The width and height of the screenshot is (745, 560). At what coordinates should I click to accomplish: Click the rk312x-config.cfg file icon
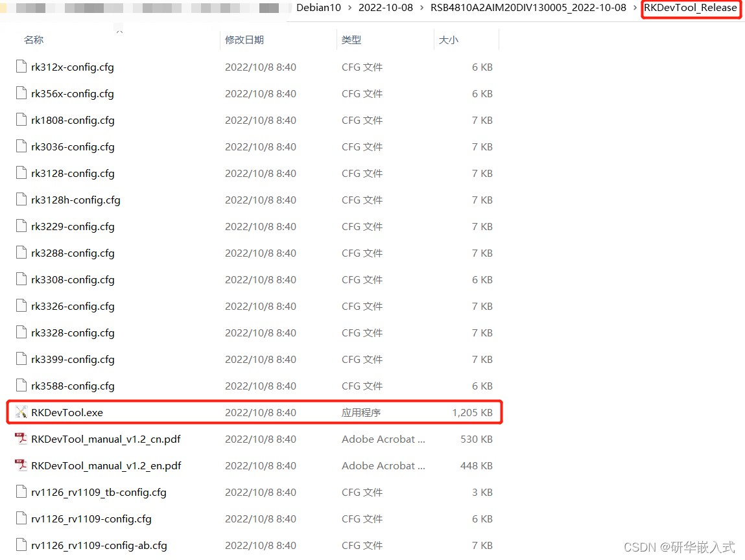point(21,67)
